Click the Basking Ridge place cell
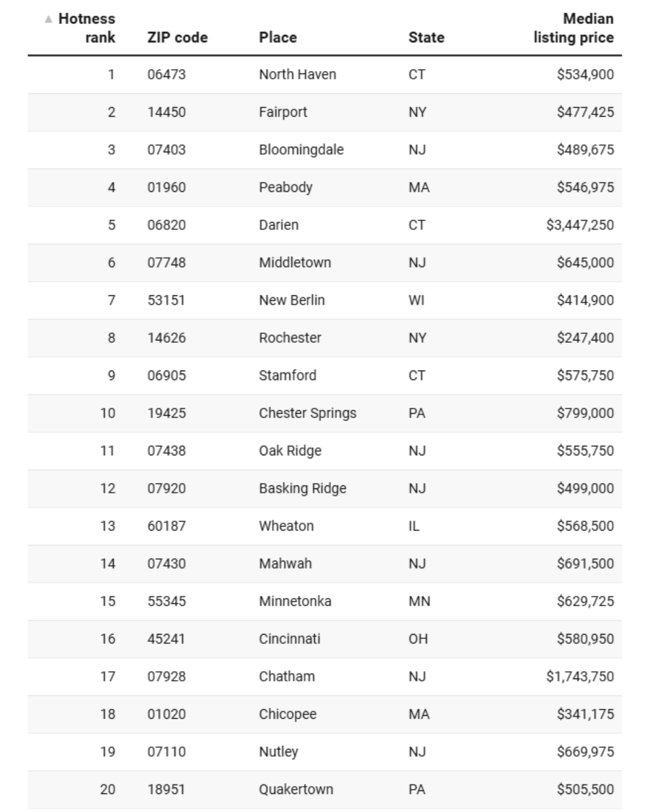The image size is (650, 812). click(x=302, y=488)
